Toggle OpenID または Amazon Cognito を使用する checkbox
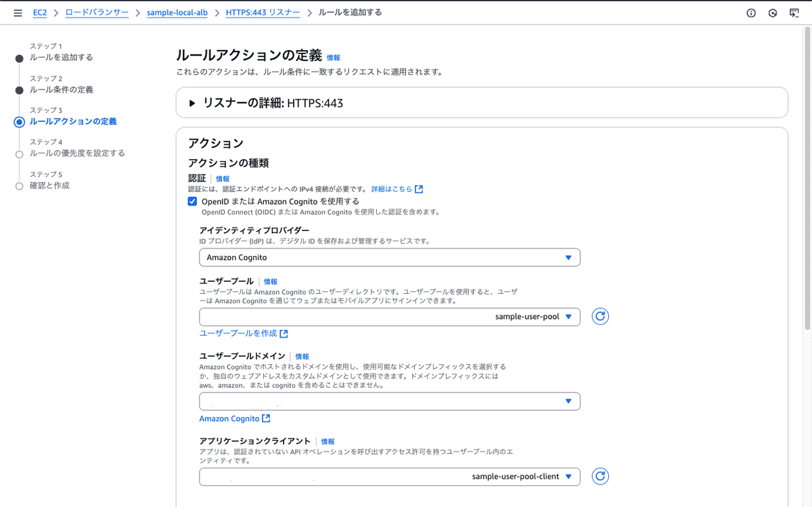This screenshot has height=507, width=812. (x=192, y=202)
